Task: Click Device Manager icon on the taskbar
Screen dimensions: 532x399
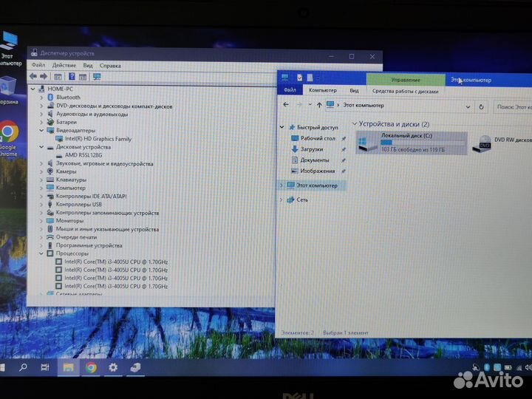Action: [135, 368]
